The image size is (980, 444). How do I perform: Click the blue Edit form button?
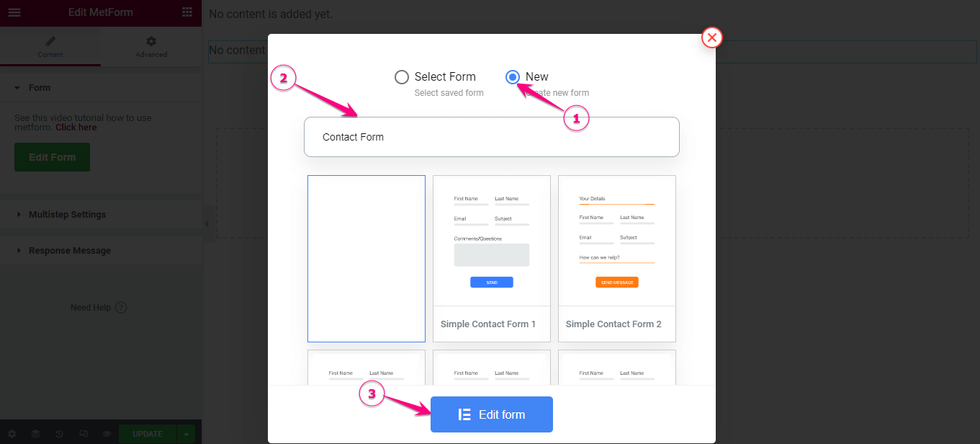pyautogui.click(x=492, y=414)
